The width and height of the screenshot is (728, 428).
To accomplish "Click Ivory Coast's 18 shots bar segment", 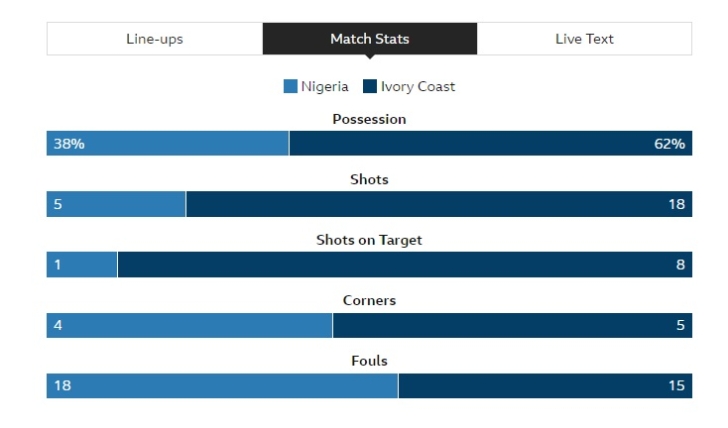I will [438, 205].
